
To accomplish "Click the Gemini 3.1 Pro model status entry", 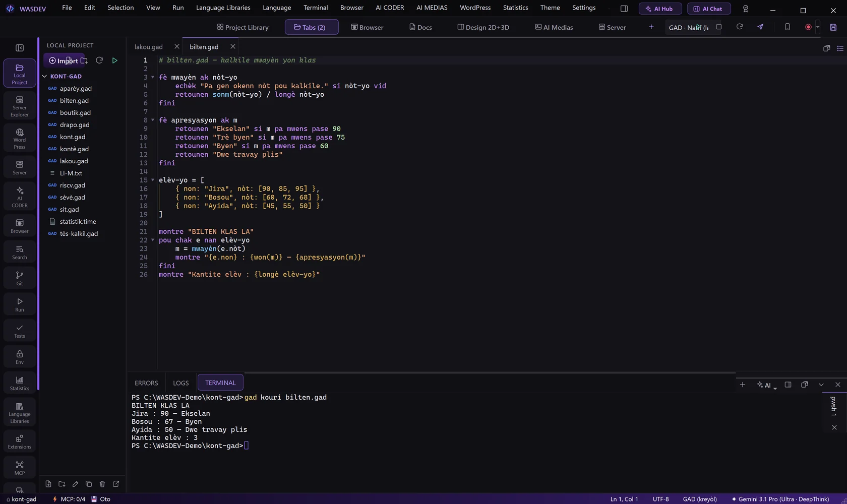I will (780, 499).
